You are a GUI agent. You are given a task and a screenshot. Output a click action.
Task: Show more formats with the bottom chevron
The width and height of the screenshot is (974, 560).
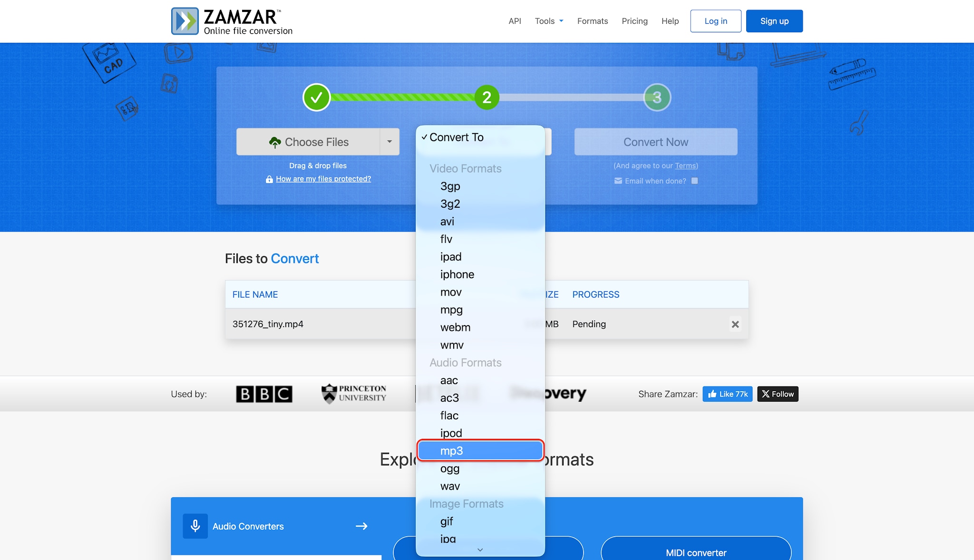(x=480, y=550)
